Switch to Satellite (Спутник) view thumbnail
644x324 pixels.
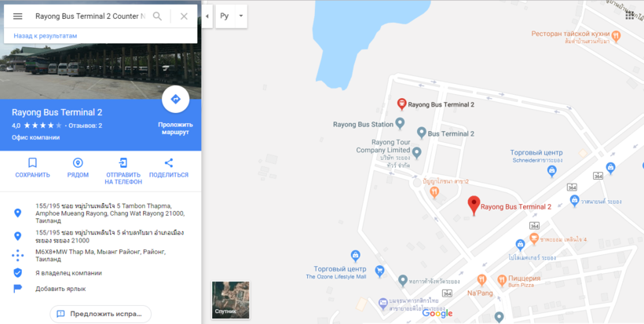tap(230, 300)
